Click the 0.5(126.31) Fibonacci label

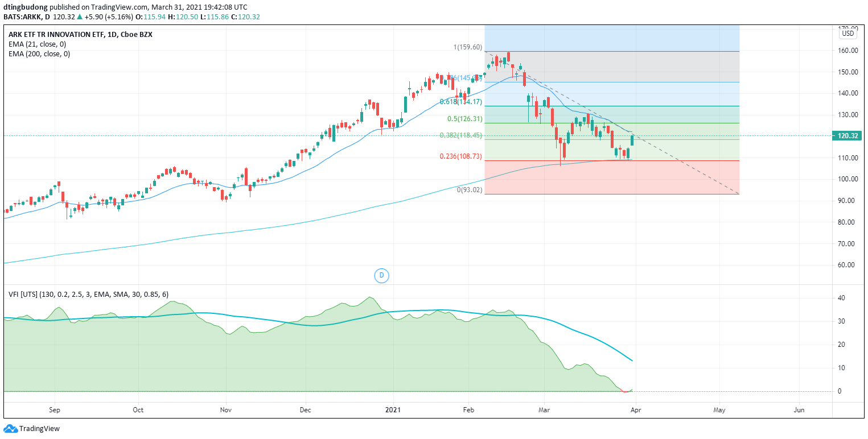(x=464, y=119)
